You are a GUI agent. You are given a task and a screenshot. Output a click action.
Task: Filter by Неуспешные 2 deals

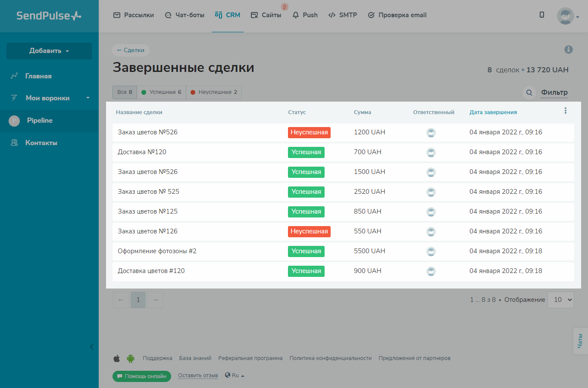pyautogui.click(x=214, y=92)
